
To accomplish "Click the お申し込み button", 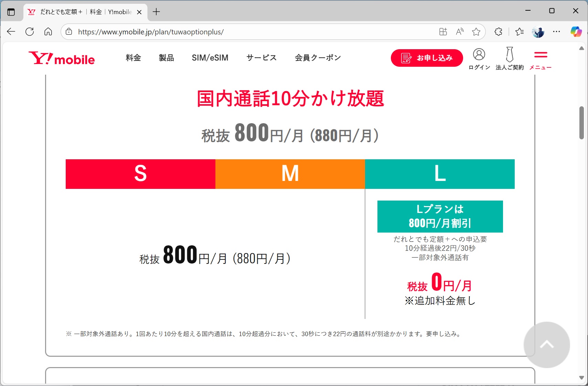I will click(427, 58).
